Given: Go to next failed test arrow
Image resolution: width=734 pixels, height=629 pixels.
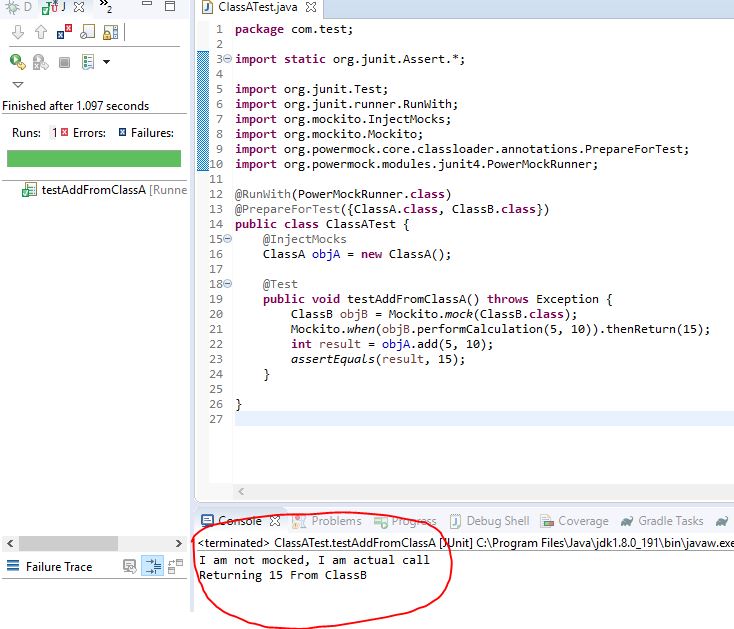Looking at the screenshot, I should click(x=18, y=32).
